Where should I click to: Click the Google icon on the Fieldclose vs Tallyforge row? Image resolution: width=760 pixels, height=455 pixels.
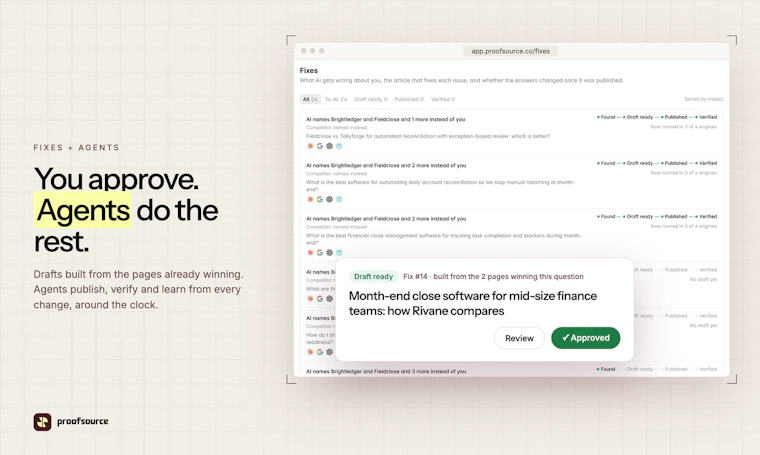(320, 146)
